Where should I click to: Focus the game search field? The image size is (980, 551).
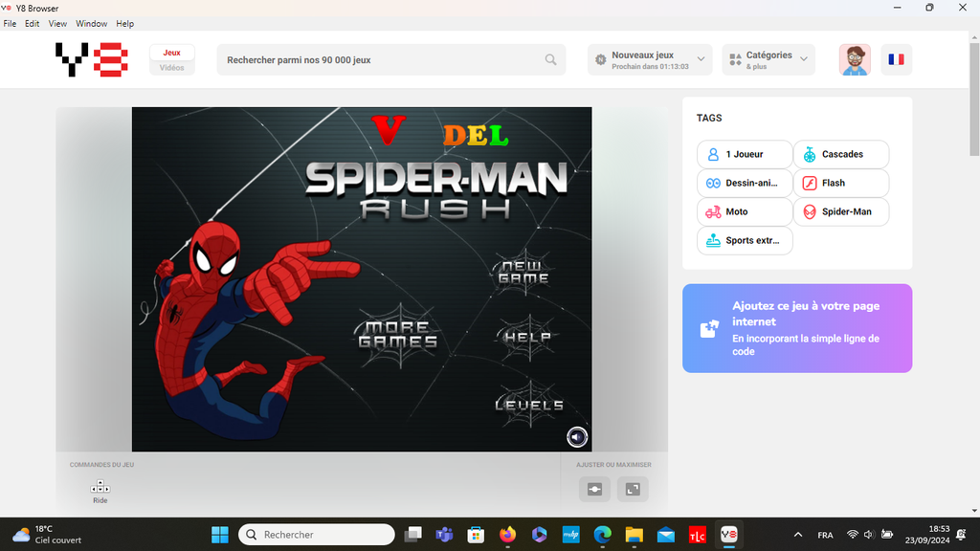tap(383, 59)
